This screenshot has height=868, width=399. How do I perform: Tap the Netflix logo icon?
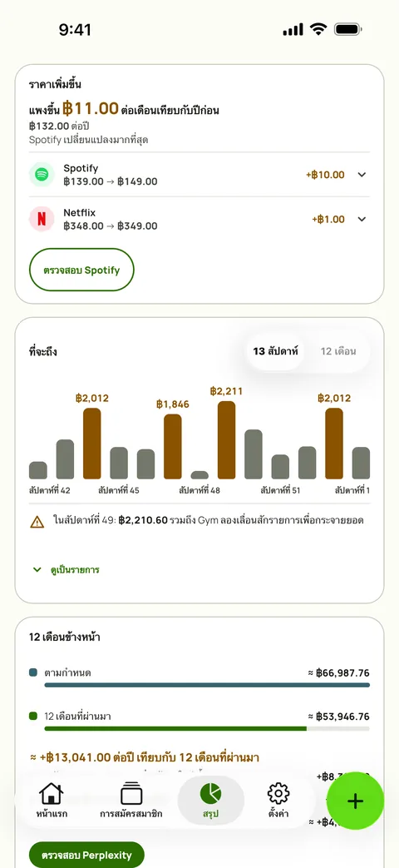tap(42, 219)
